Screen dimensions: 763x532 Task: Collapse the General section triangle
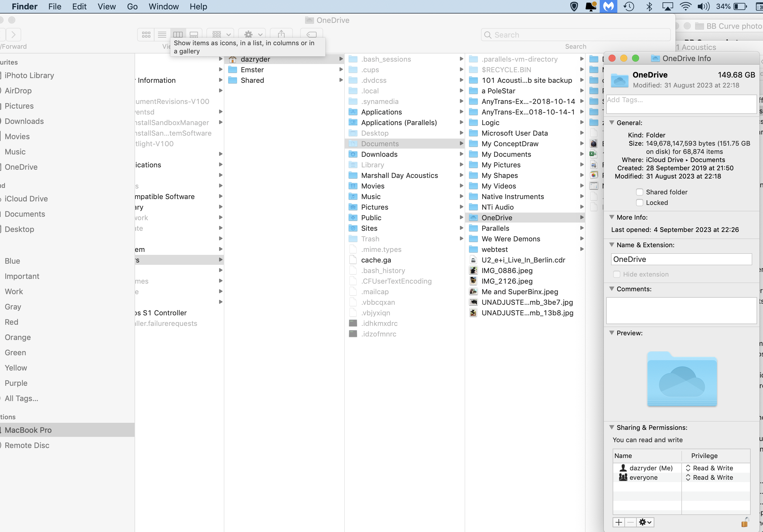pyautogui.click(x=611, y=123)
